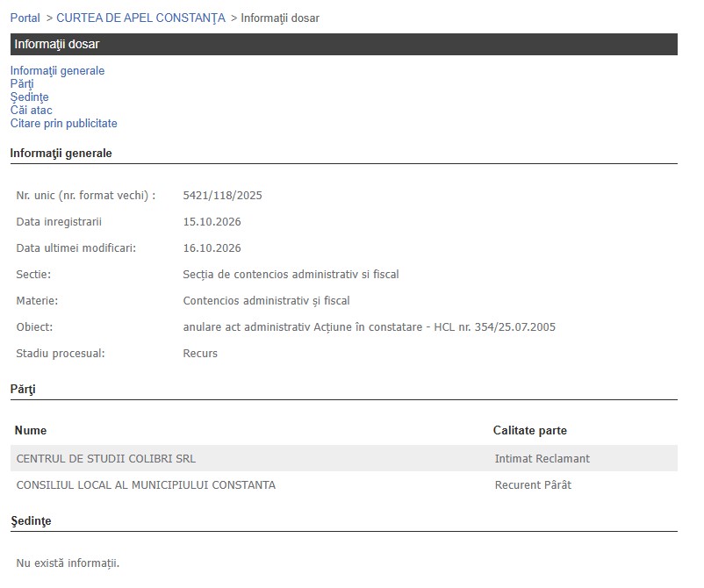Click the bold Părți section heading

click(23, 389)
